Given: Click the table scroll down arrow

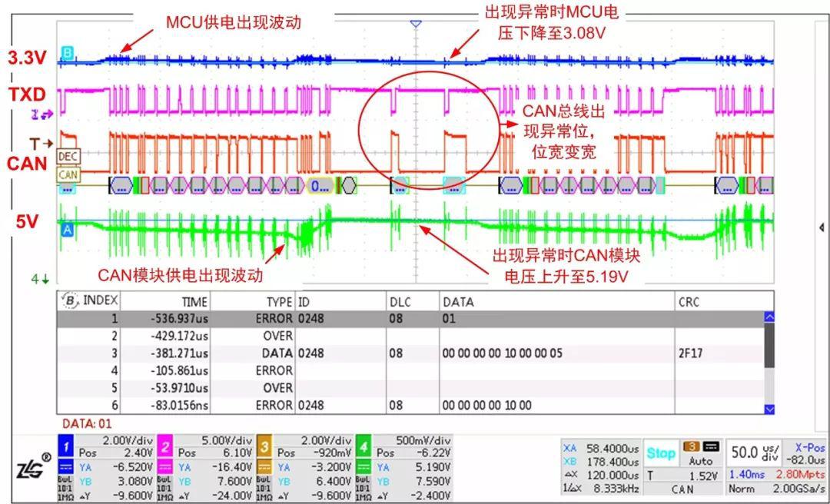Looking at the screenshot, I should click(769, 409).
